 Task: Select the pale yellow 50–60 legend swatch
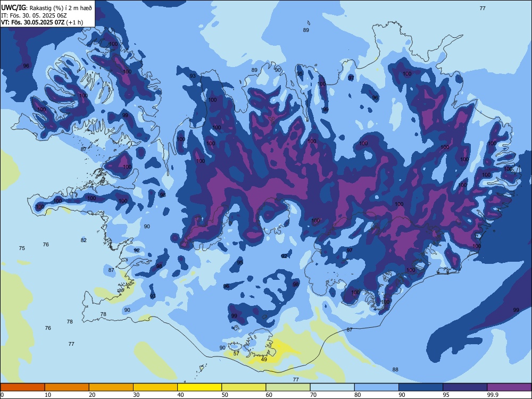pos(244,387)
